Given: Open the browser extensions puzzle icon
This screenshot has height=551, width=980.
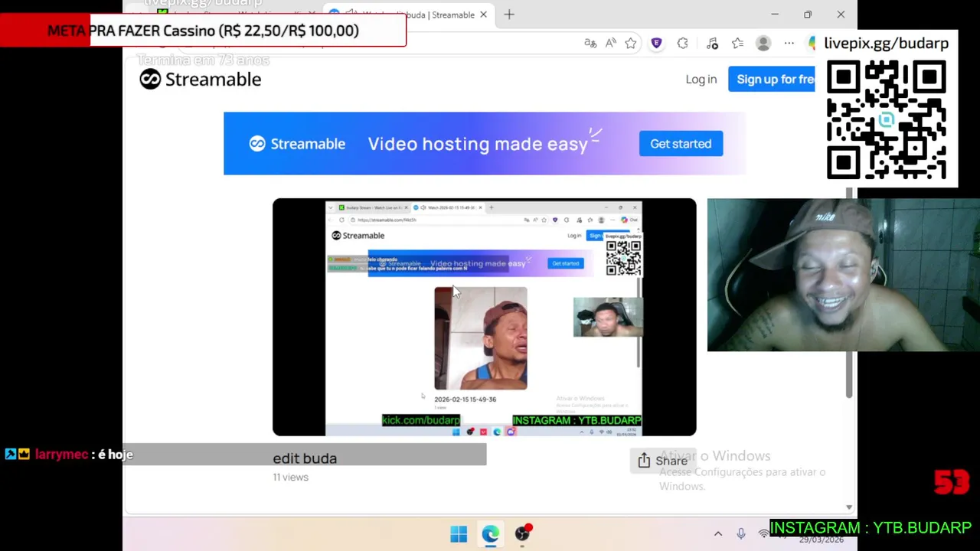Looking at the screenshot, I should point(682,44).
